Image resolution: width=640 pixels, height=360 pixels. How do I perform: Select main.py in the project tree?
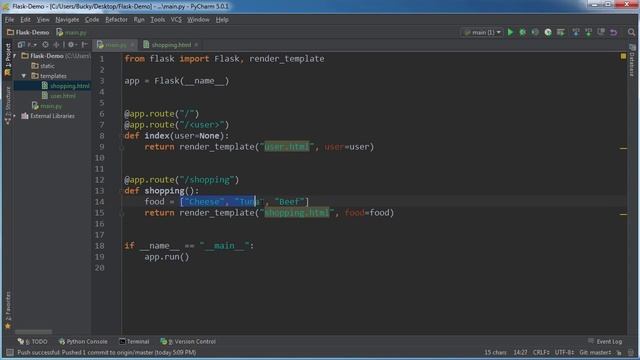tap(47, 106)
